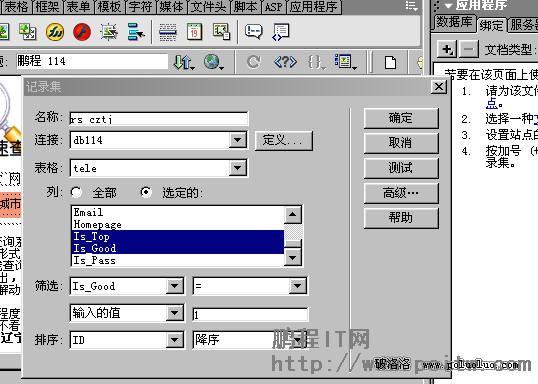Image resolution: width=538 pixels, height=384 pixels.
Task: Click the plus button in Bindings panel
Action: (447, 49)
